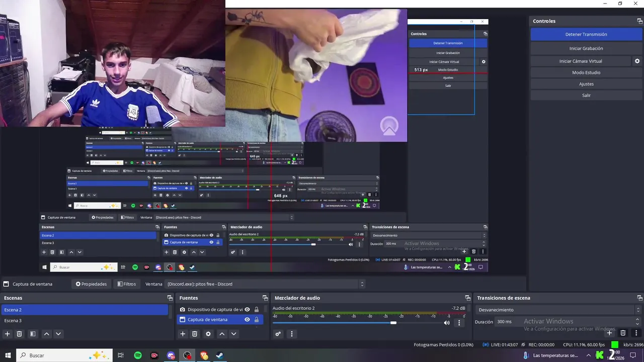Add a new scene with the plus icon
Image resolution: width=644 pixels, height=362 pixels.
tap(7, 334)
